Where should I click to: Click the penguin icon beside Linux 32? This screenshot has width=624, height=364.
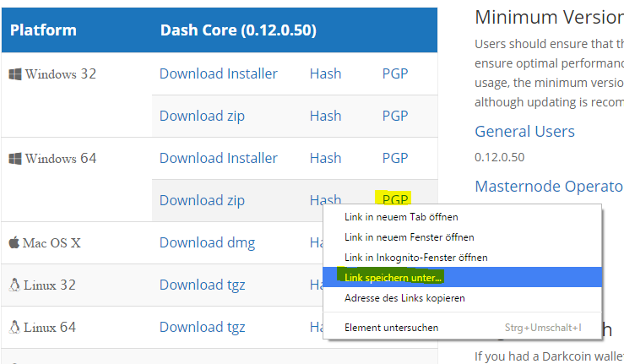[14, 285]
